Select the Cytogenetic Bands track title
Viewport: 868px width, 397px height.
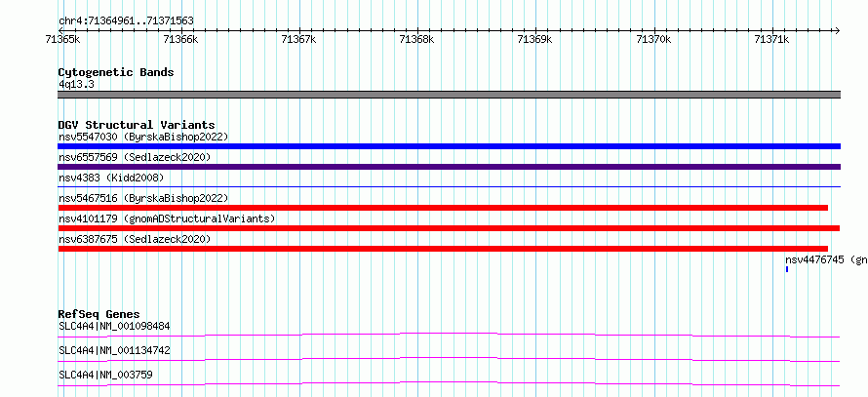pyautogui.click(x=116, y=72)
